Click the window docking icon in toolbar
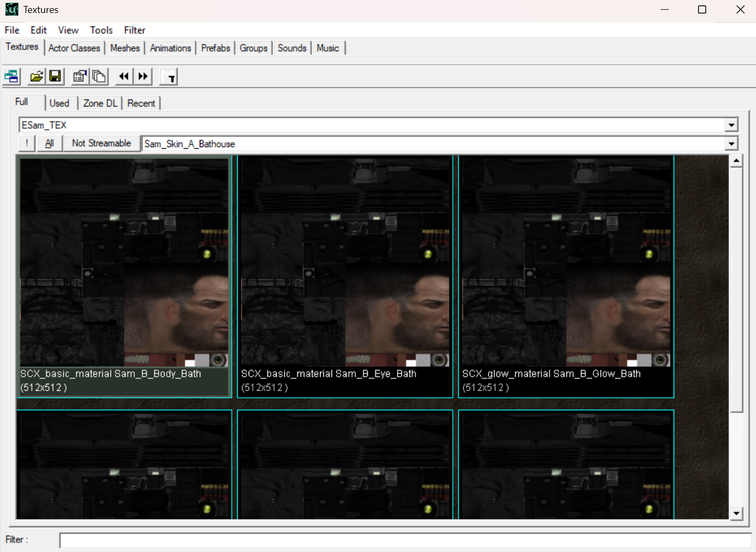756x552 pixels. (x=11, y=76)
